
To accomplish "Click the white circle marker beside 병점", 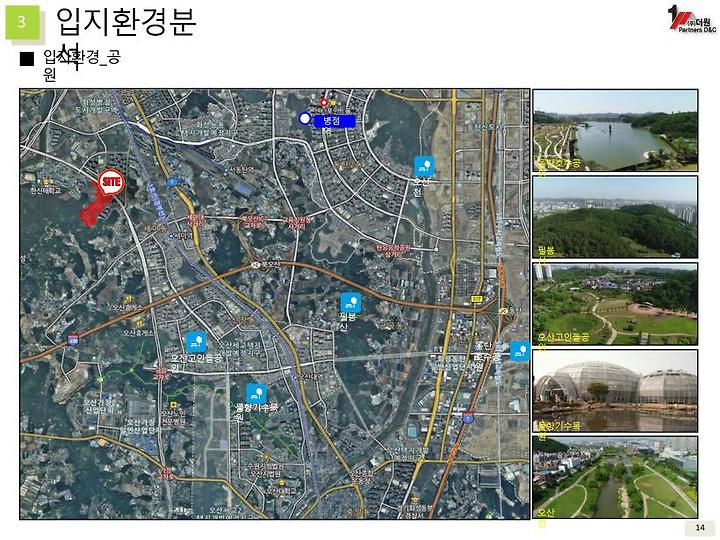I will tap(304, 119).
